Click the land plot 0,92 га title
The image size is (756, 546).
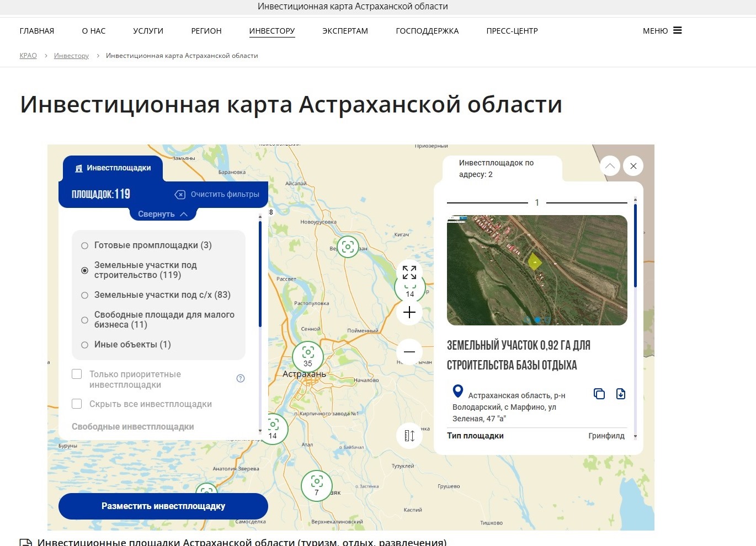click(x=519, y=355)
